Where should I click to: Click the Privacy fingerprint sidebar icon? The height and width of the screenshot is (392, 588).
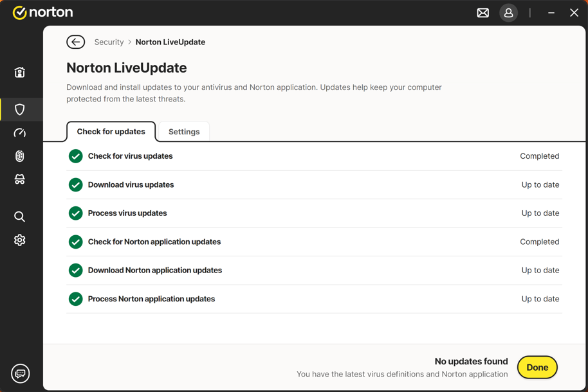pos(20,156)
